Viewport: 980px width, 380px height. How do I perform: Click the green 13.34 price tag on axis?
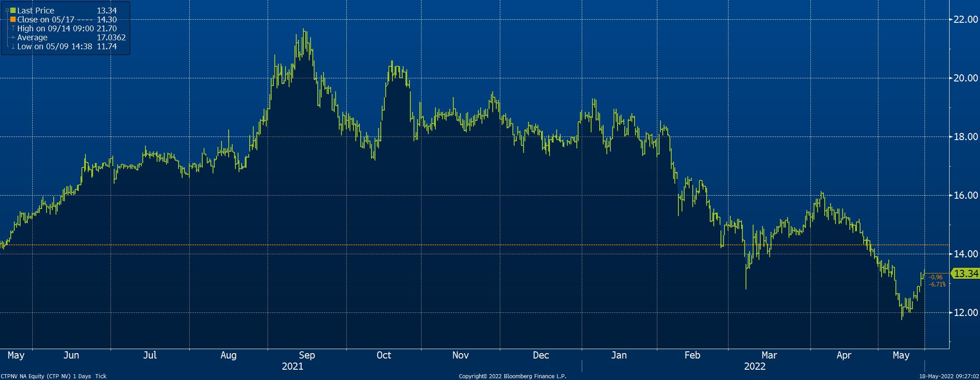point(966,274)
